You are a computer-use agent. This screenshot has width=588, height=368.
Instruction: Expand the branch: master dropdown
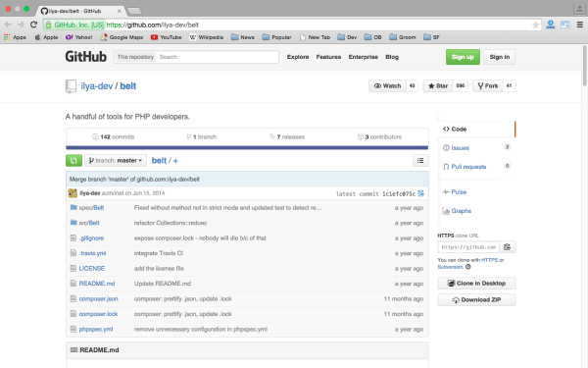coord(116,160)
